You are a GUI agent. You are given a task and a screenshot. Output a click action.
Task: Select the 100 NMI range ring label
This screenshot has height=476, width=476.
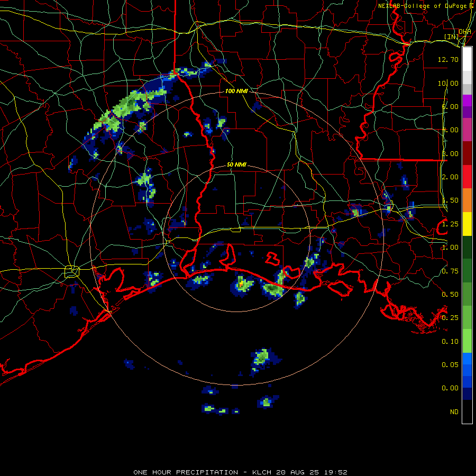pyautogui.click(x=236, y=91)
